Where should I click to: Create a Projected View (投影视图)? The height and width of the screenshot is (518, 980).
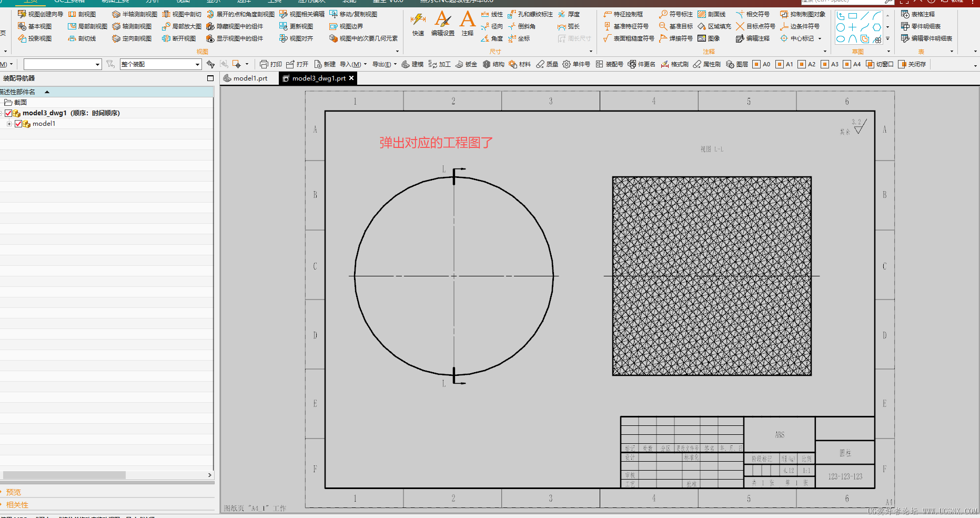(35, 38)
